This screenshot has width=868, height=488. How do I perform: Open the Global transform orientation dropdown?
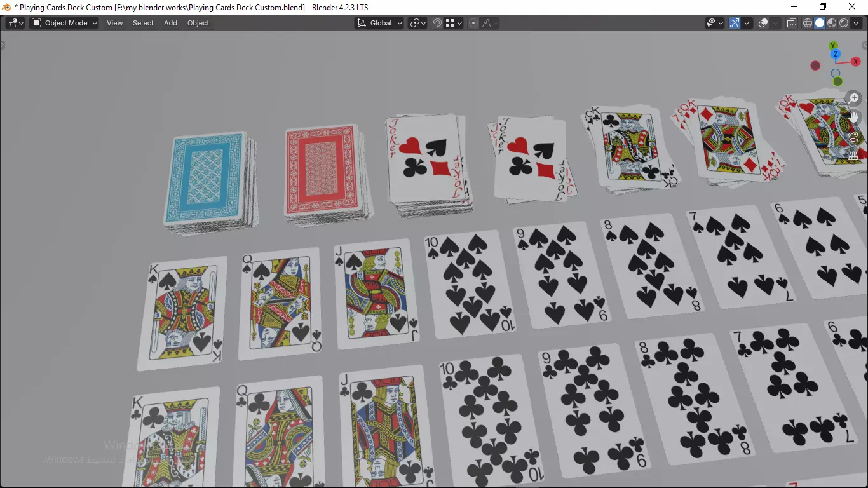tap(379, 23)
